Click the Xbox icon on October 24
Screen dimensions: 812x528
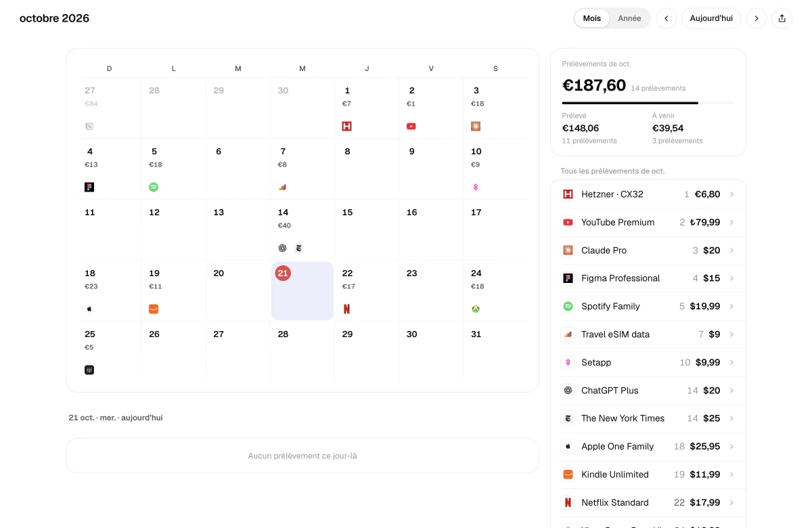point(476,309)
